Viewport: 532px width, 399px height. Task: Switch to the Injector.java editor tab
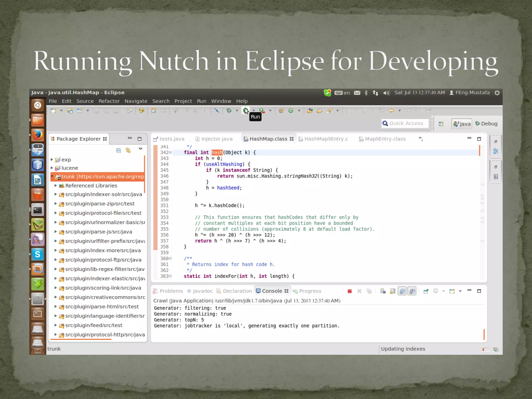tap(217, 139)
